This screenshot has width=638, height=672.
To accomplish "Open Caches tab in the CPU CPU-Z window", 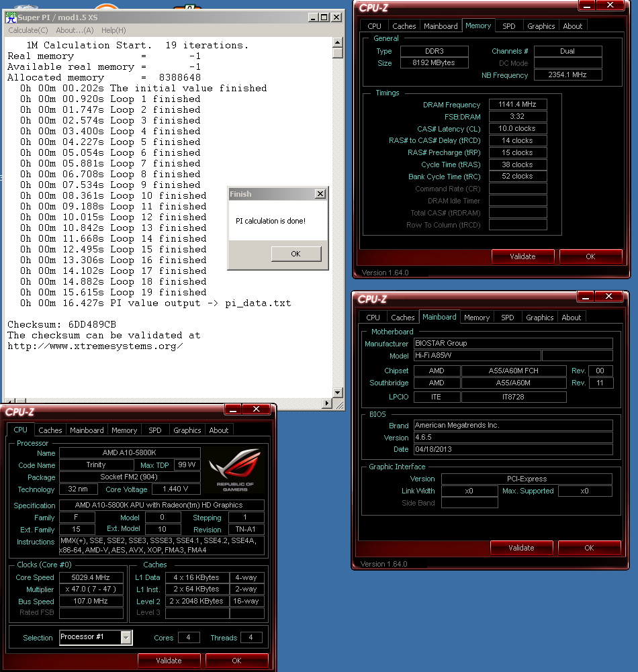I will click(50, 430).
